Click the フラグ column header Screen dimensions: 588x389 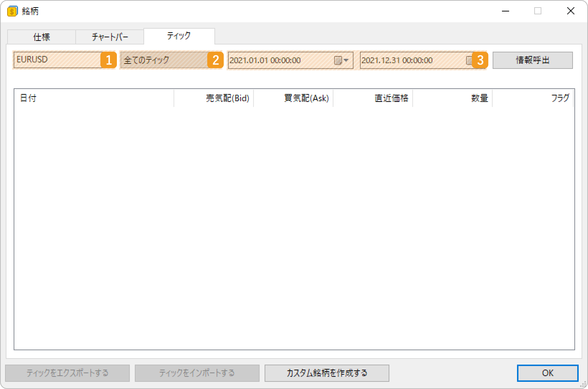(x=533, y=98)
